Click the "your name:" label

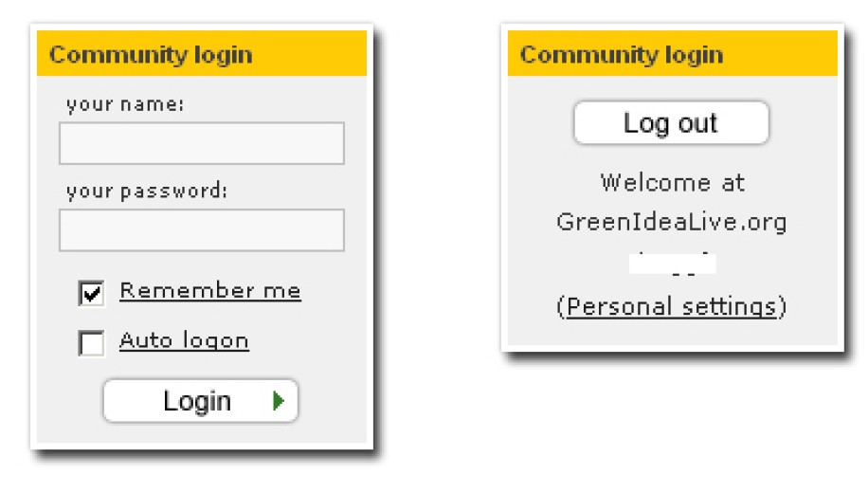125,104
